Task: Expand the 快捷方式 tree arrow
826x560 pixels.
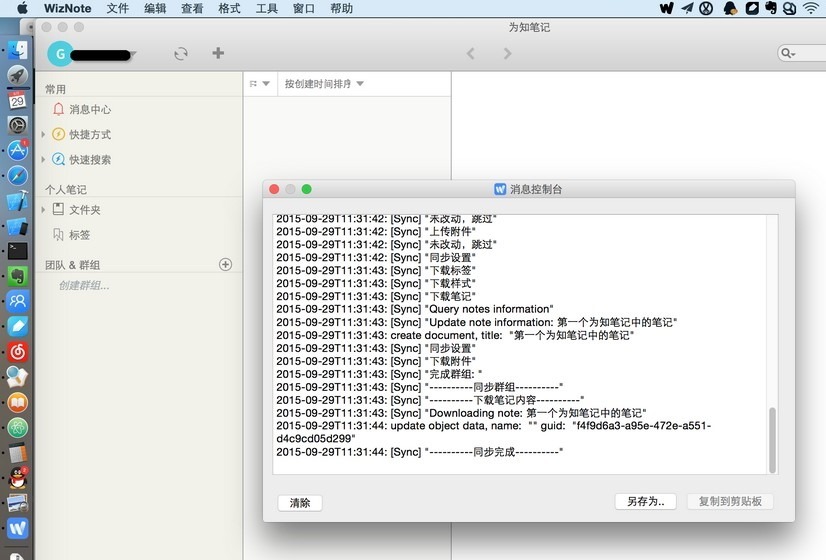Action: (43, 134)
